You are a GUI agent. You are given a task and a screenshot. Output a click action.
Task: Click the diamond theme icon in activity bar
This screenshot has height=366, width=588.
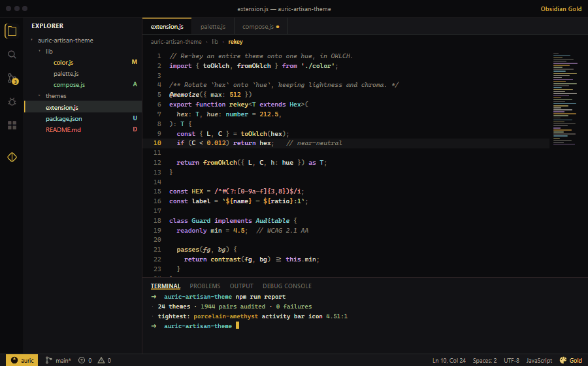point(12,157)
